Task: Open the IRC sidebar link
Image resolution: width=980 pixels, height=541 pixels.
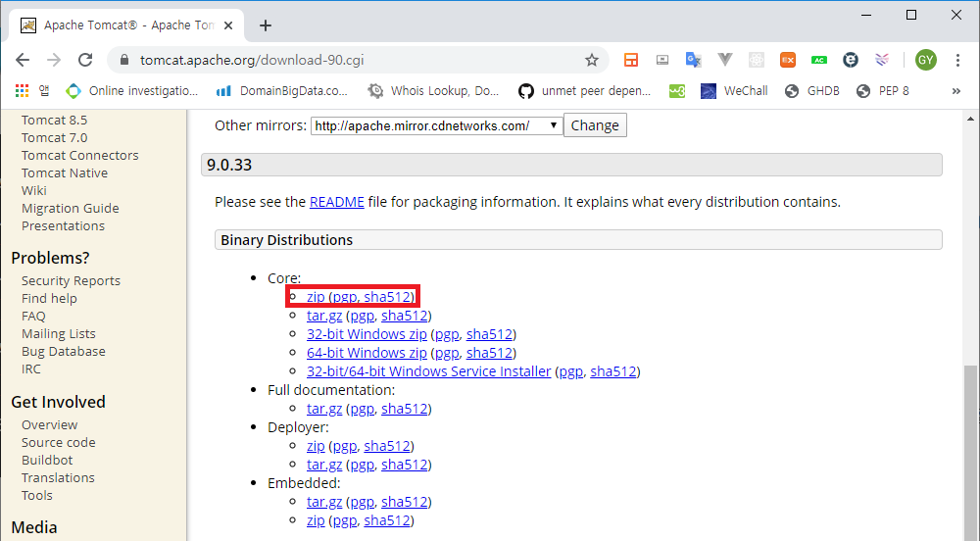Action: point(31,369)
